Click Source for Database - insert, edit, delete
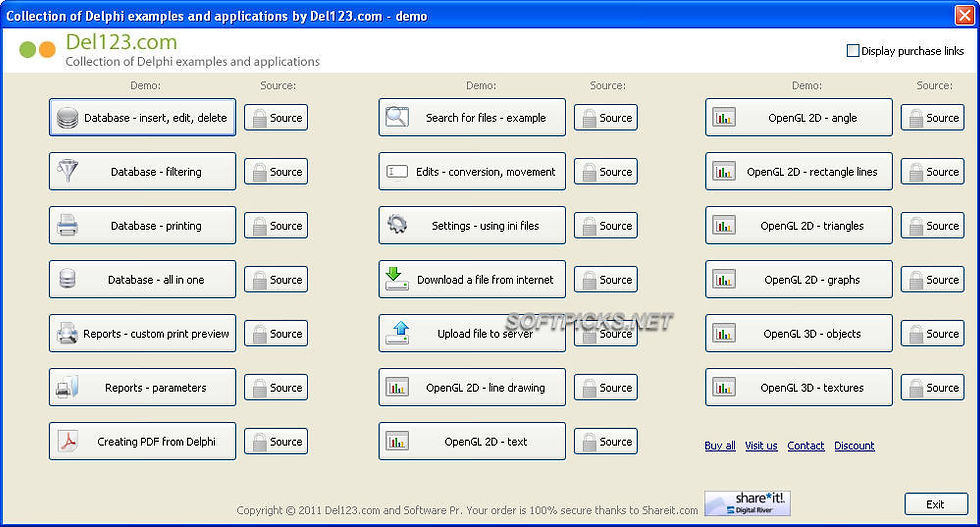 click(276, 118)
